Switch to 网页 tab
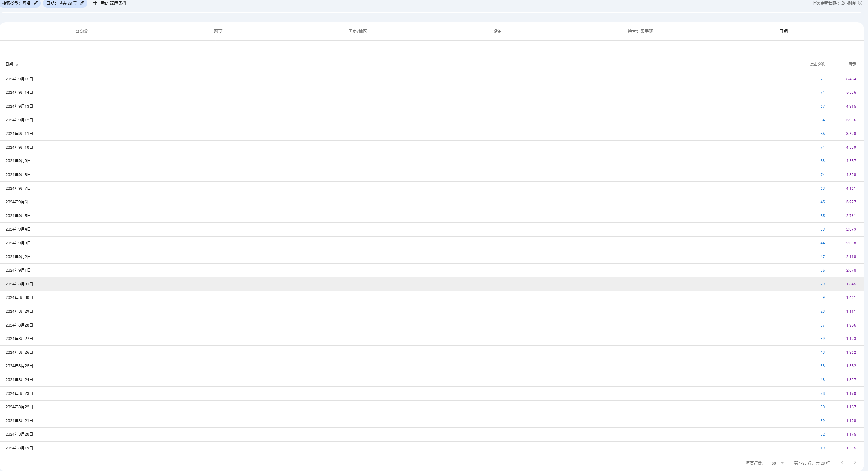Viewport: 868px width, 471px height. [x=218, y=32]
